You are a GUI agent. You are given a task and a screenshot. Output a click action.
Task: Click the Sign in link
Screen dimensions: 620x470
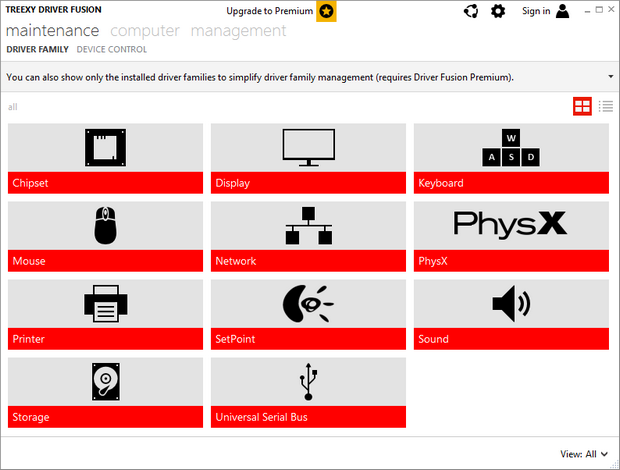[x=536, y=11]
